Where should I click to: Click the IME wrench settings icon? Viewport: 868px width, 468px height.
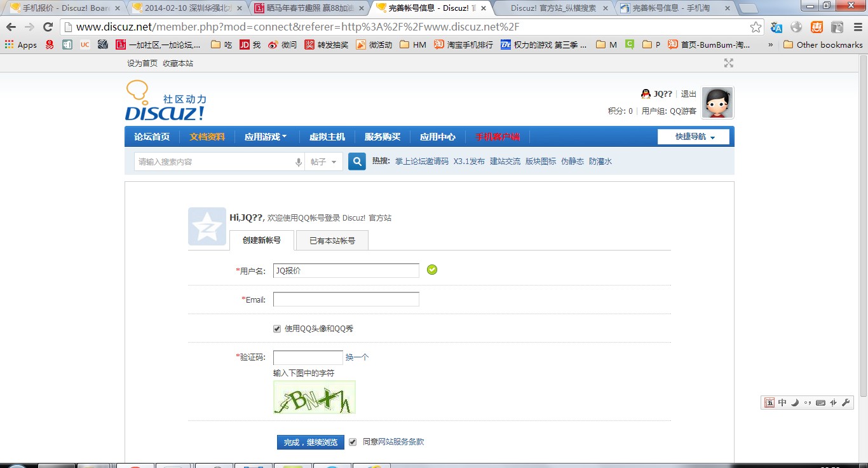pyautogui.click(x=846, y=403)
